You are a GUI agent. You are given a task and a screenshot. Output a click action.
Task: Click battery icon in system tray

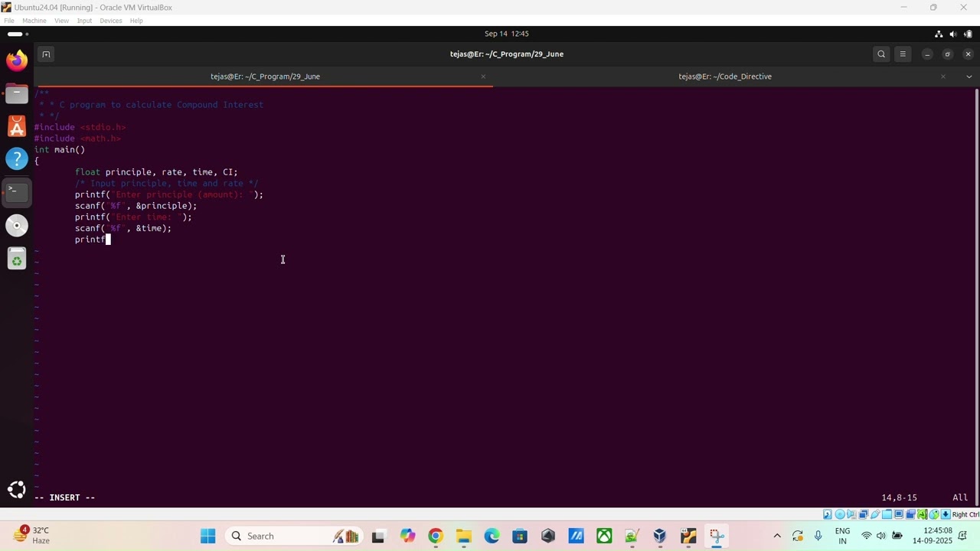(897, 536)
